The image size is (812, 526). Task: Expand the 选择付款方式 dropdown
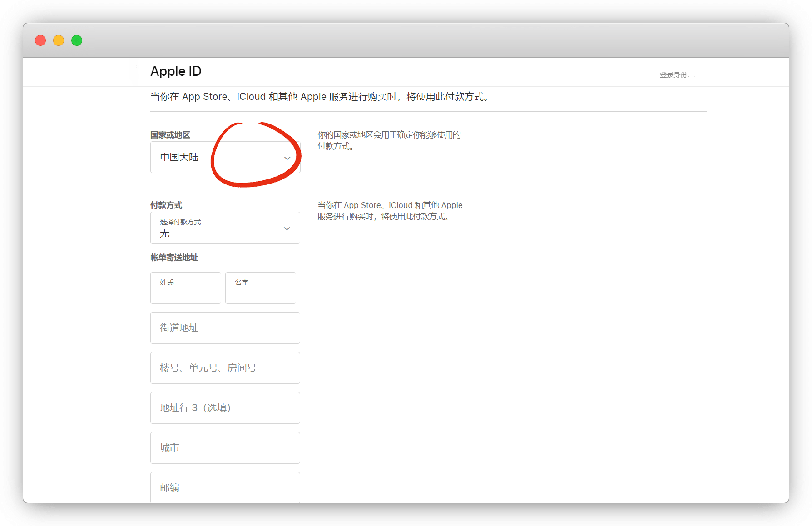click(x=225, y=228)
